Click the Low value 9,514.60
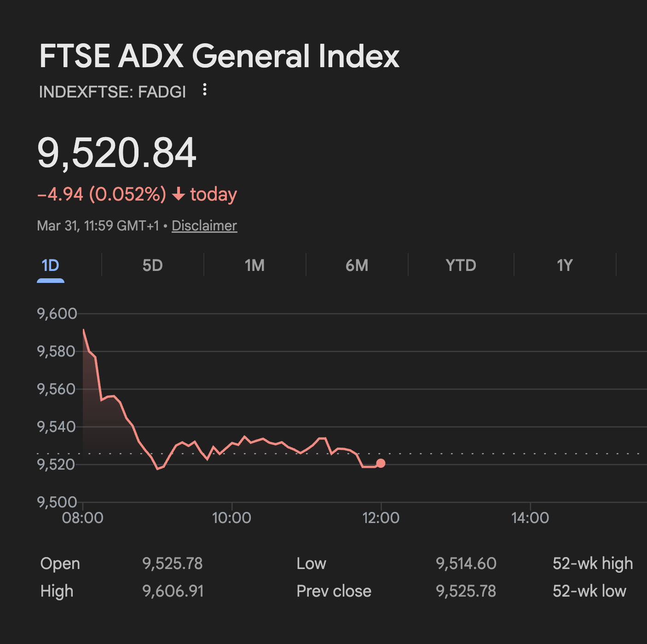 pyautogui.click(x=466, y=563)
